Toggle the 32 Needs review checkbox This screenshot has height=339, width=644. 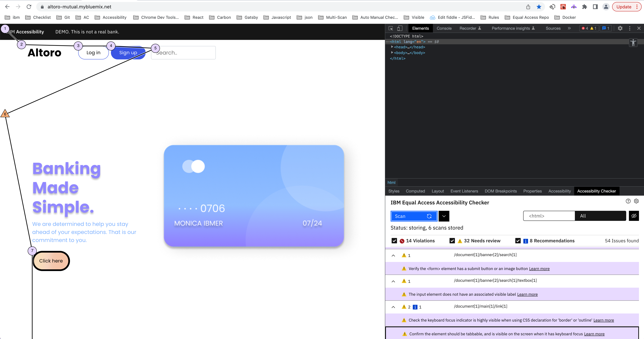tap(452, 241)
